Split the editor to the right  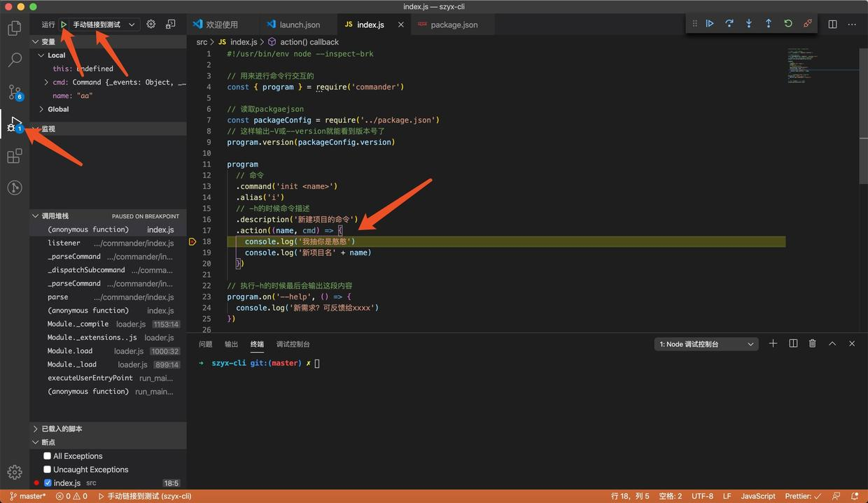pos(832,24)
